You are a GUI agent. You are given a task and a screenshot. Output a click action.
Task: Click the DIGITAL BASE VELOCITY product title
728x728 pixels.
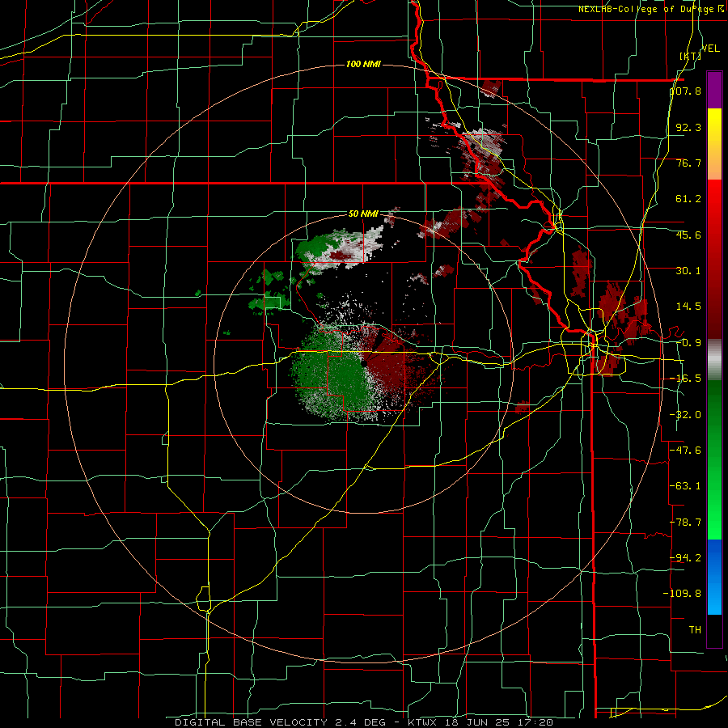tap(252, 722)
